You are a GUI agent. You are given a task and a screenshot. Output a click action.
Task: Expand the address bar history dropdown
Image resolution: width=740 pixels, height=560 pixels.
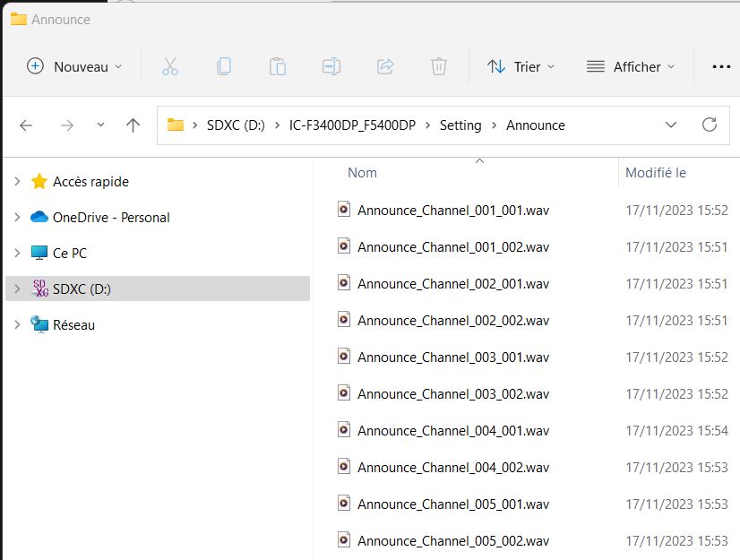[x=671, y=125]
